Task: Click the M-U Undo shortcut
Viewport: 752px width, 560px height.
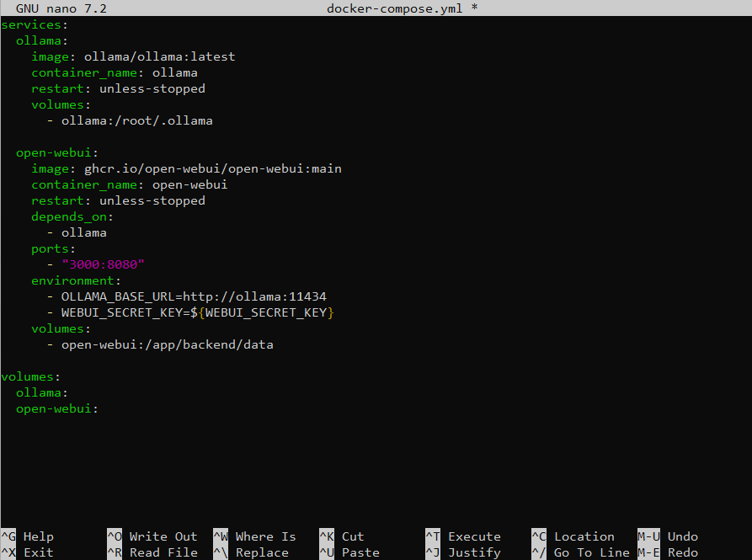Action: click(x=668, y=536)
